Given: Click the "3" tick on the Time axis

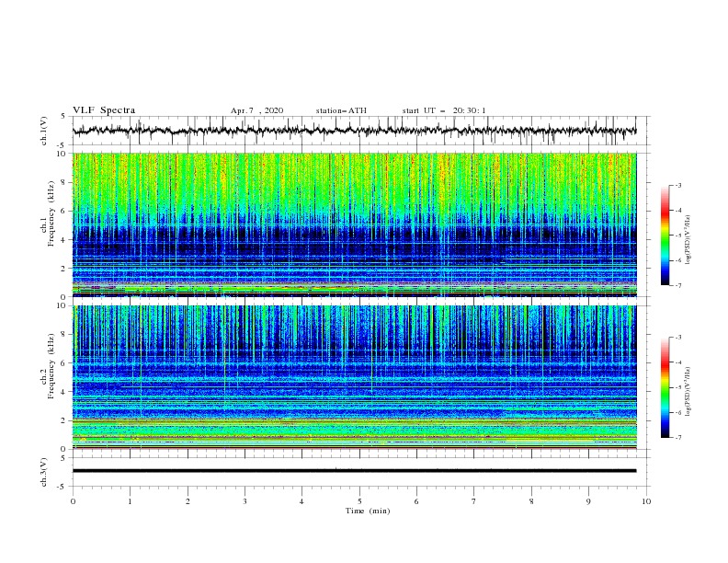Looking at the screenshot, I should (x=245, y=501).
